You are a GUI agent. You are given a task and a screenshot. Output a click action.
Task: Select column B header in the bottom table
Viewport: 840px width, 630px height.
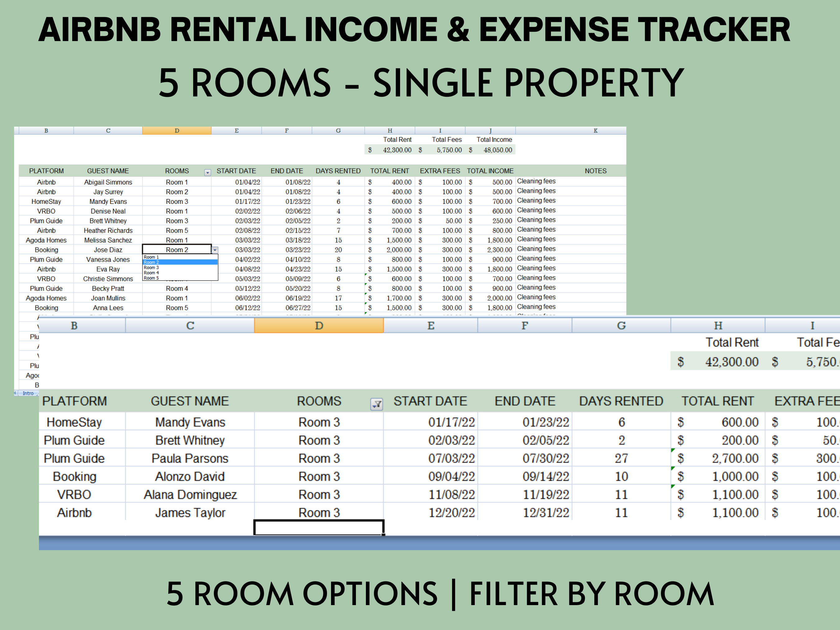(x=74, y=325)
